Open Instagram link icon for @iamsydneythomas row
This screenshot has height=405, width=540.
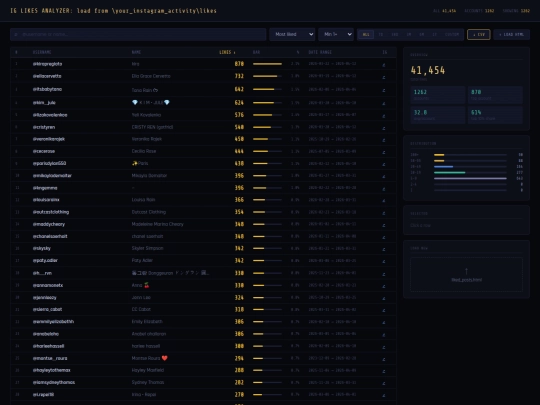coord(384,383)
